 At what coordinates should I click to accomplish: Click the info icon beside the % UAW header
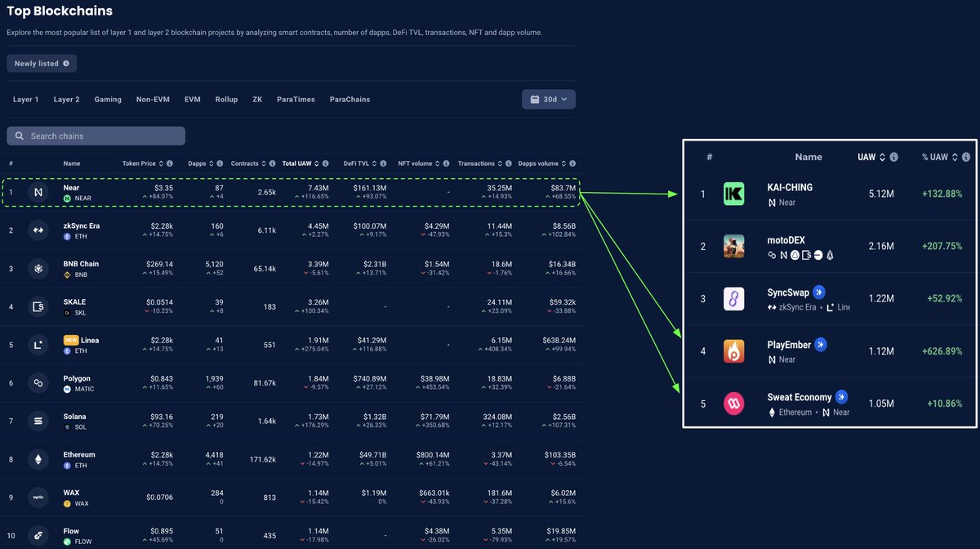tap(968, 157)
